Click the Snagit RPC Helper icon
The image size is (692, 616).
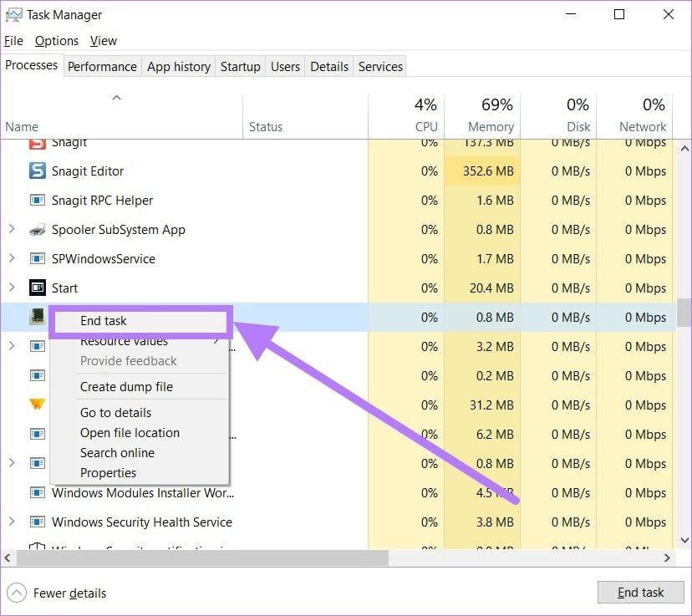37,201
